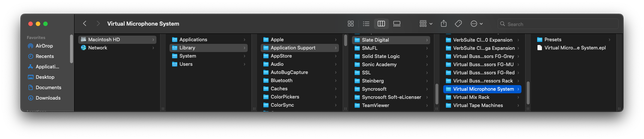Image resolution: width=644 pixels, height=139 pixels.
Task: Click the Slate Digital contents column scrollbar
Action: [528, 93]
